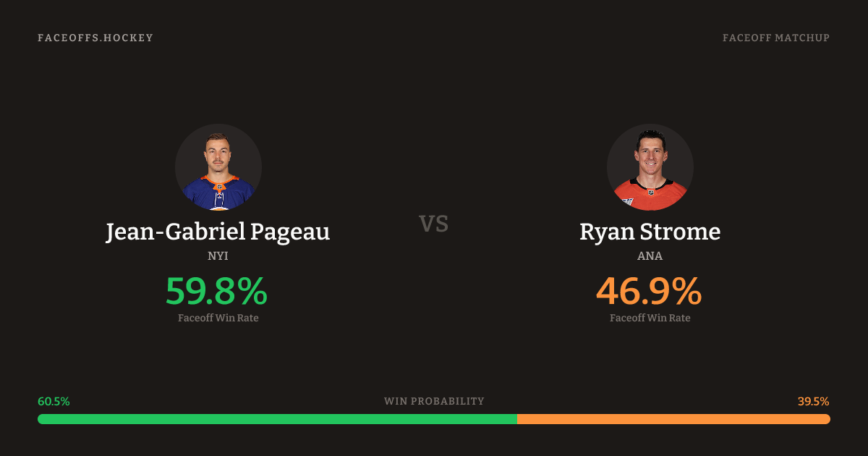Click the FACEOFF MATCHUP header label
The image size is (868, 456).
(x=775, y=38)
